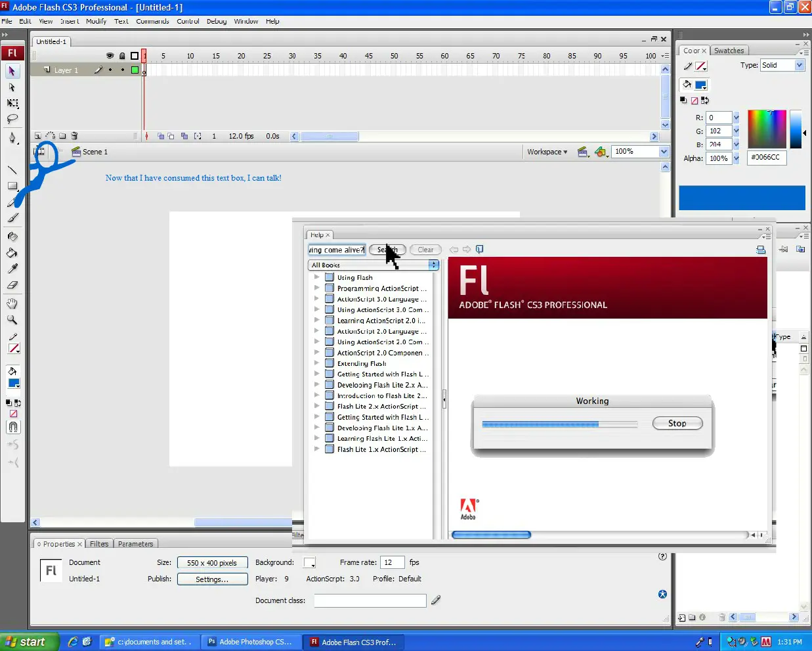Viewport: 812px width, 651px height.
Task: Select the Rectangle tool
Action: pos(12,186)
